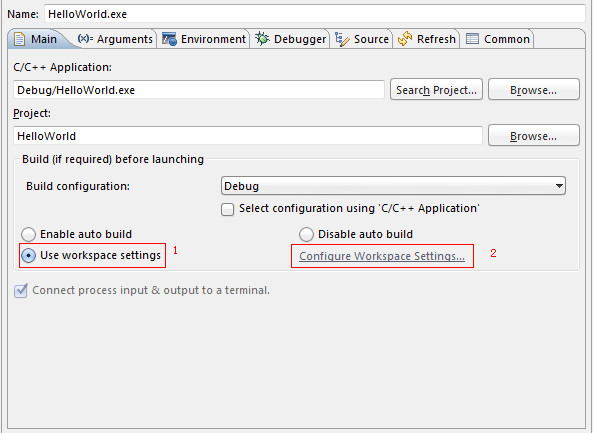The image size is (593, 433).
Task: Click the Arguments tab (x)= icon
Action: (85, 39)
